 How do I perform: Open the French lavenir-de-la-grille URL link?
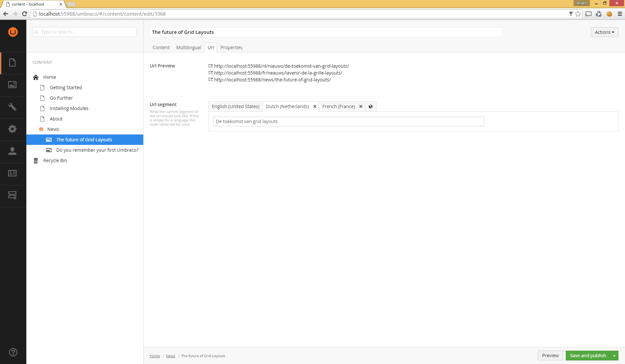(x=278, y=73)
